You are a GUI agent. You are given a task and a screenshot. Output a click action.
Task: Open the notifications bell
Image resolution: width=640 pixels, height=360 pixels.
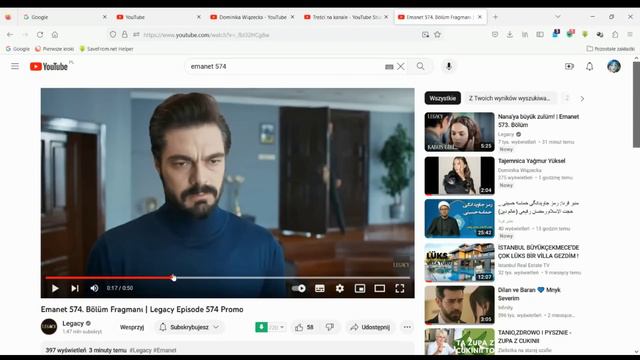click(x=589, y=66)
